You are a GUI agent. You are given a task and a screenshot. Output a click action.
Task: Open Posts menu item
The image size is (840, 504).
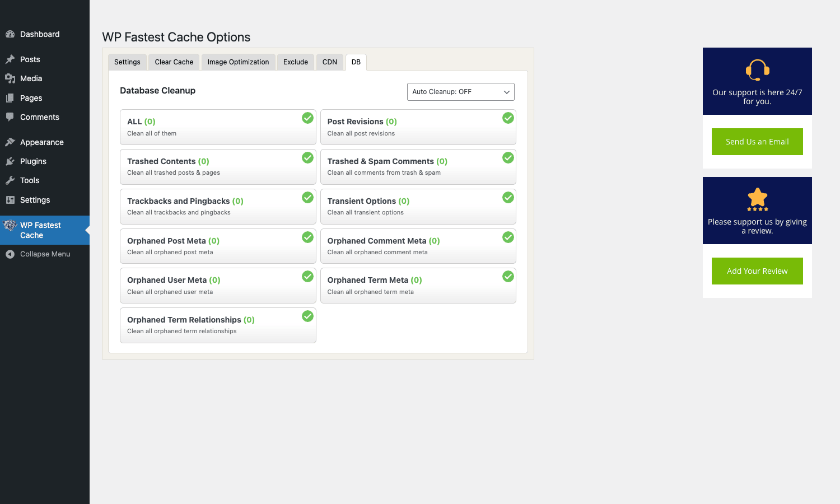point(45,59)
